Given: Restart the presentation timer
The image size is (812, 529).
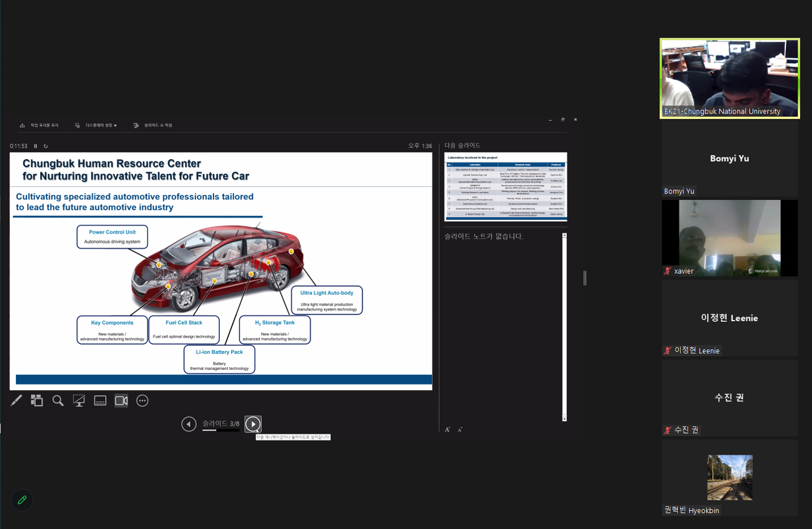Looking at the screenshot, I should pos(46,146).
